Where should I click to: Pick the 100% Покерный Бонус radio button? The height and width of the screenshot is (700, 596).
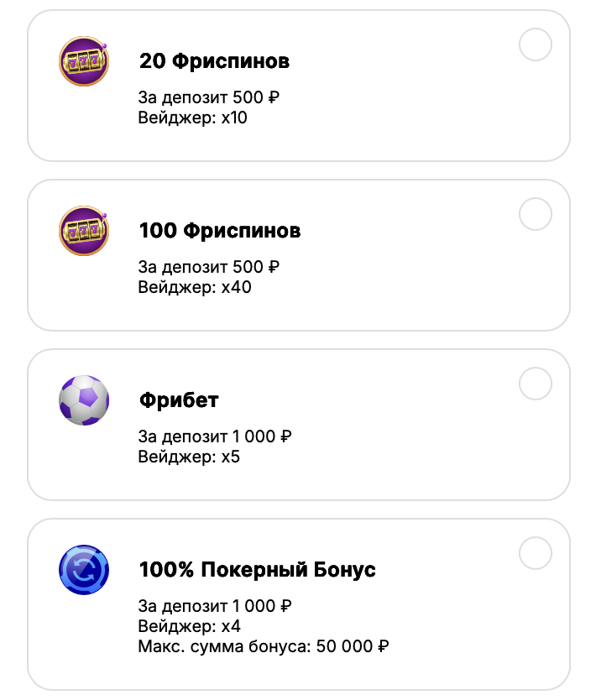[536, 553]
